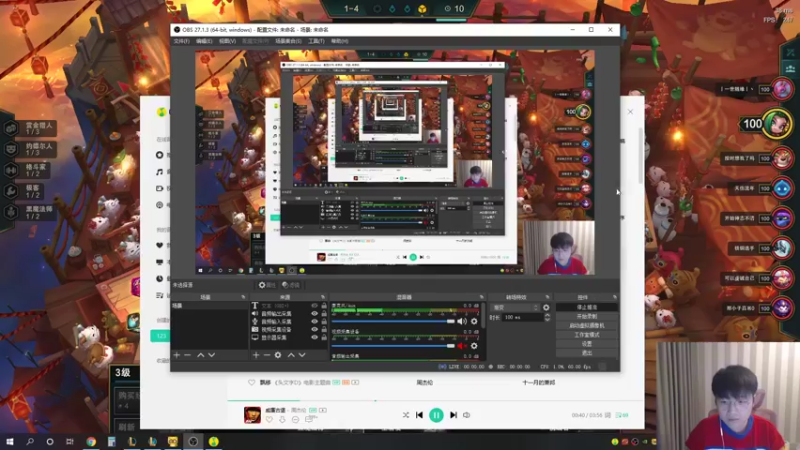Remove source with Sources panel minus icon
Viewport: 800px width, 450px height.
tap(266, 355)
